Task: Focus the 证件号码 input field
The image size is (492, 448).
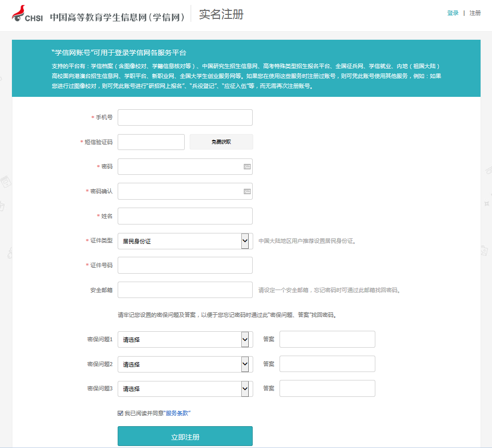Action: point(185,265)
